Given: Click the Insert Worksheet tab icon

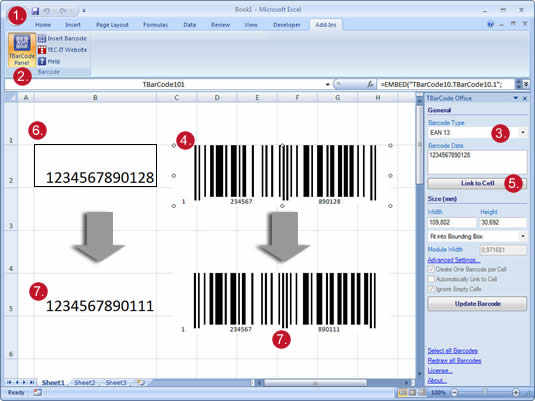Looking at the screenshot, I should point(141,382).
